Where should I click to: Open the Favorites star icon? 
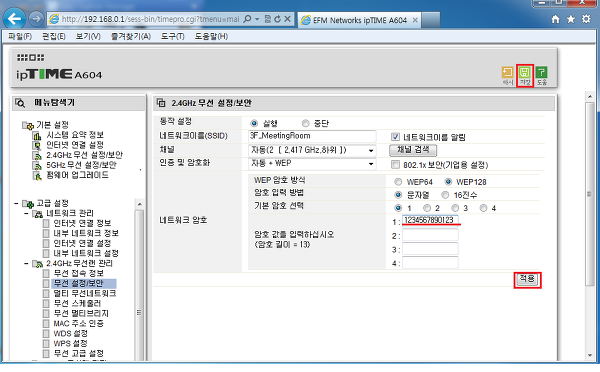(x=571, y=19)
